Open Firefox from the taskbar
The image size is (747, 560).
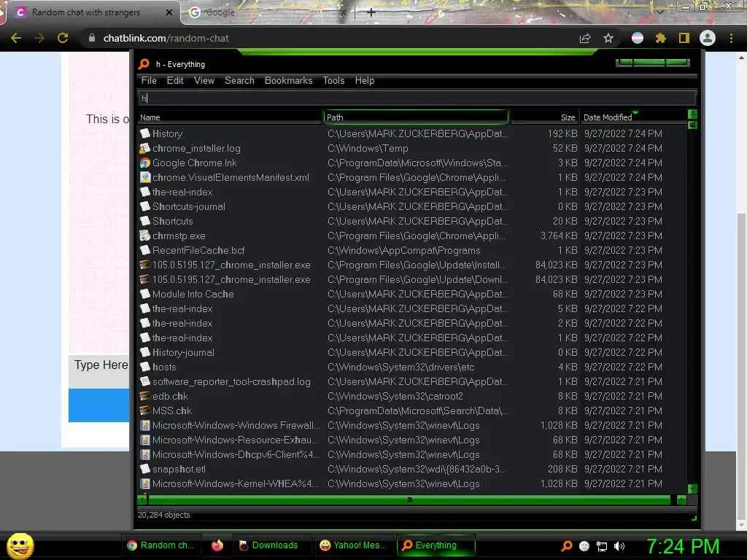217,545
